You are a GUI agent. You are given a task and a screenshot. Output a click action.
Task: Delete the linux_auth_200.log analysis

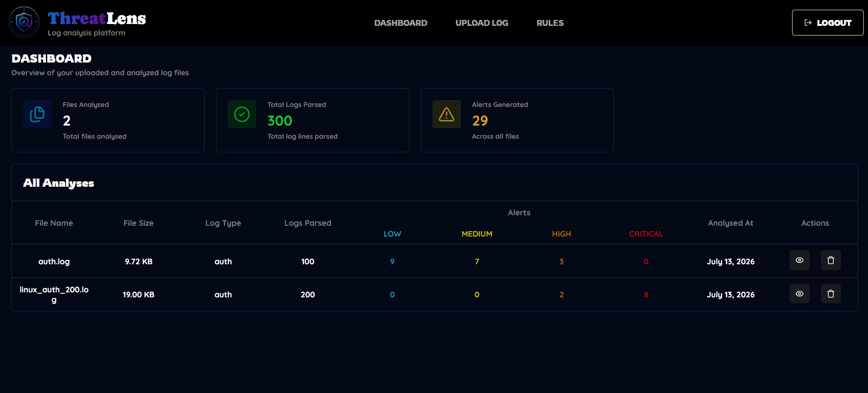point(830,294)
